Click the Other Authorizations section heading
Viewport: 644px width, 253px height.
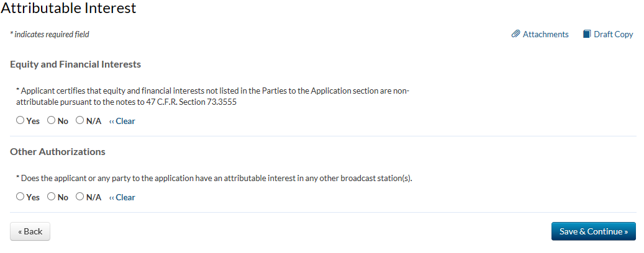[58, 152]
